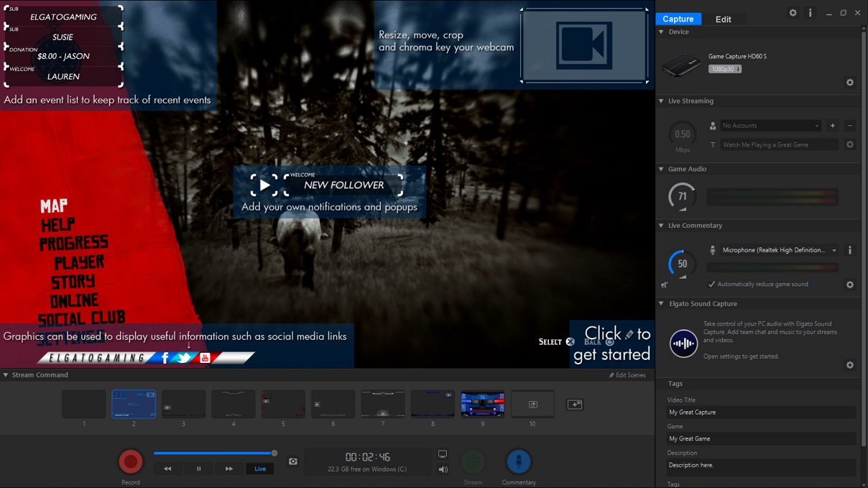Open the app preferences gear icon
The image size is (868, 488).
(x=793, y=13)
